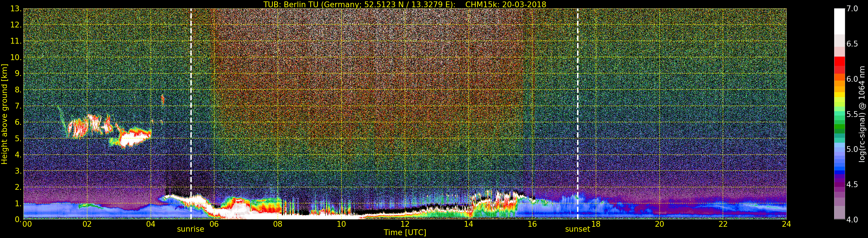Click the '2.' km tick on height axis

coord(18,187)
